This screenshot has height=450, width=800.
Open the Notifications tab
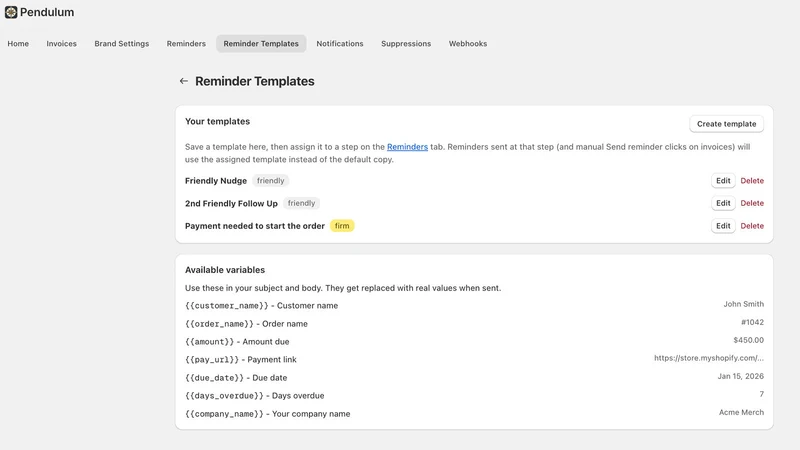[340, 44]
